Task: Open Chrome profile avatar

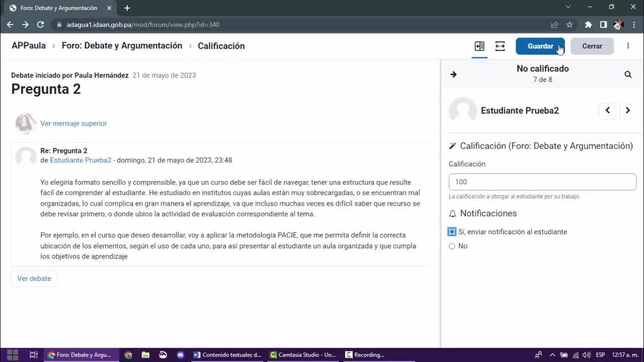Action: tap(618, 25)
